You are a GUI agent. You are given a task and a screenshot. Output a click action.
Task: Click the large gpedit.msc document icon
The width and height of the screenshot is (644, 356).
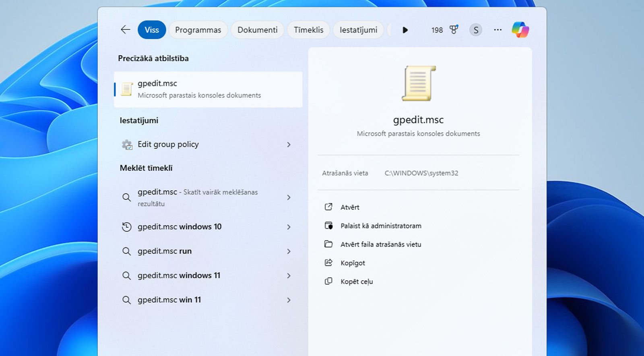tap(419, 83)
